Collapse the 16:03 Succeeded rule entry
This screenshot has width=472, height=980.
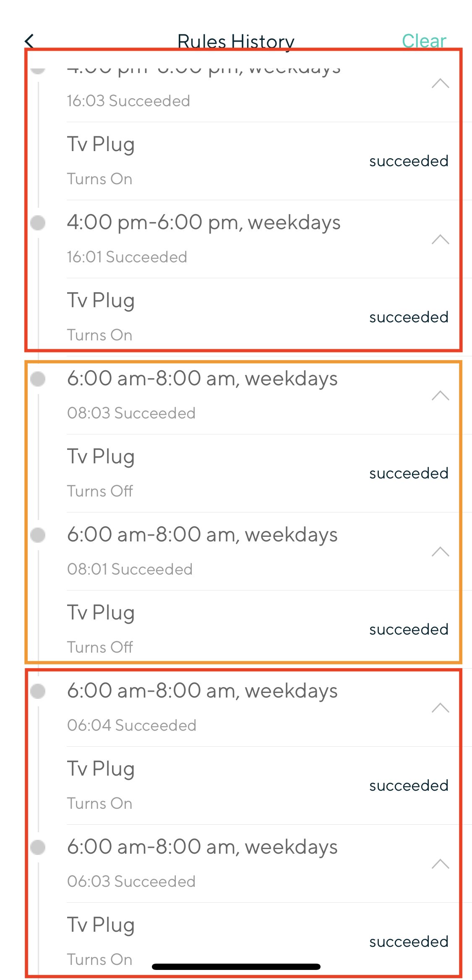coord(441,84)
